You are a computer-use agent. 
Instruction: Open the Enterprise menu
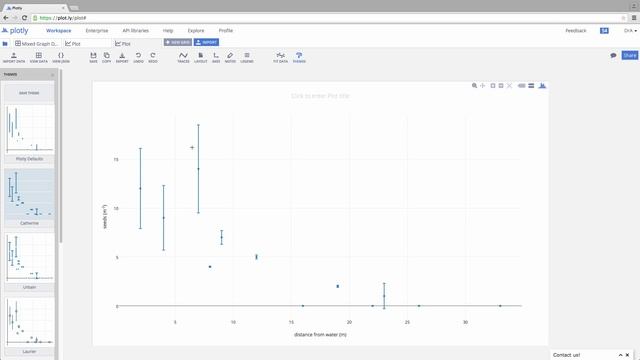point(97,31)
